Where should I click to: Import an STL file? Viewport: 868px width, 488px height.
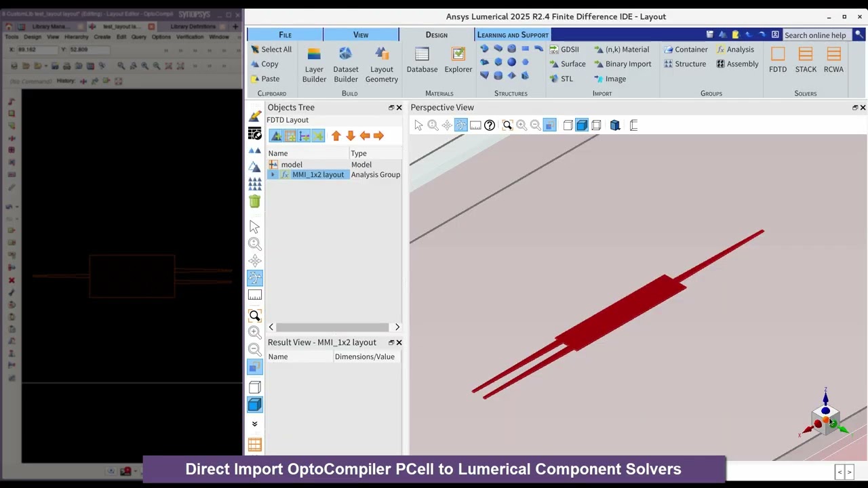tap(561, 79)
